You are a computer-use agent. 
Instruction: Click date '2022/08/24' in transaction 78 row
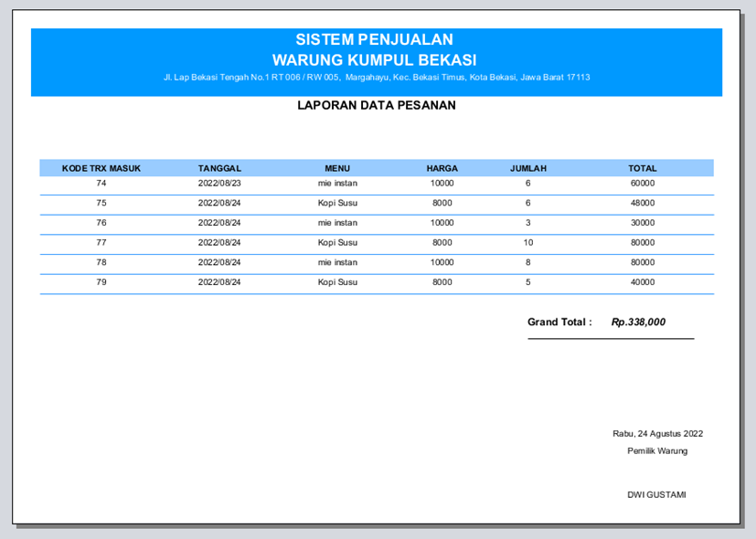tap(219, 262)
